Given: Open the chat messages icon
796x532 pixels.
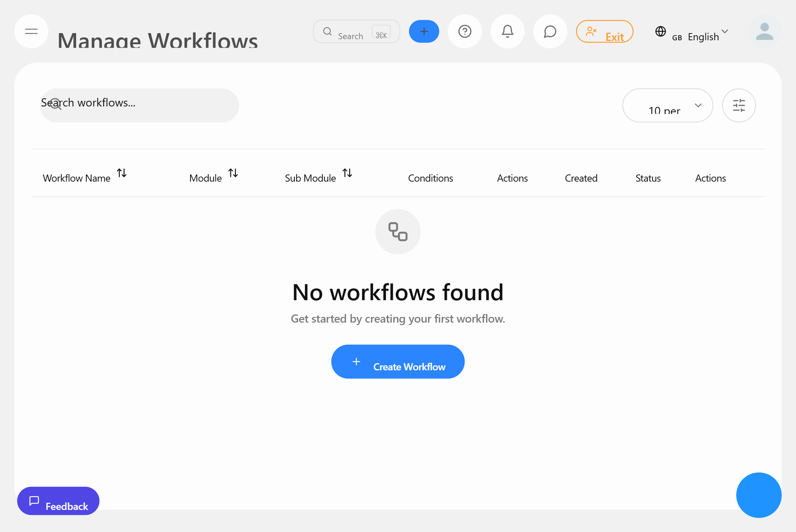Looking at the screenshot, I should tap(550, 31).
